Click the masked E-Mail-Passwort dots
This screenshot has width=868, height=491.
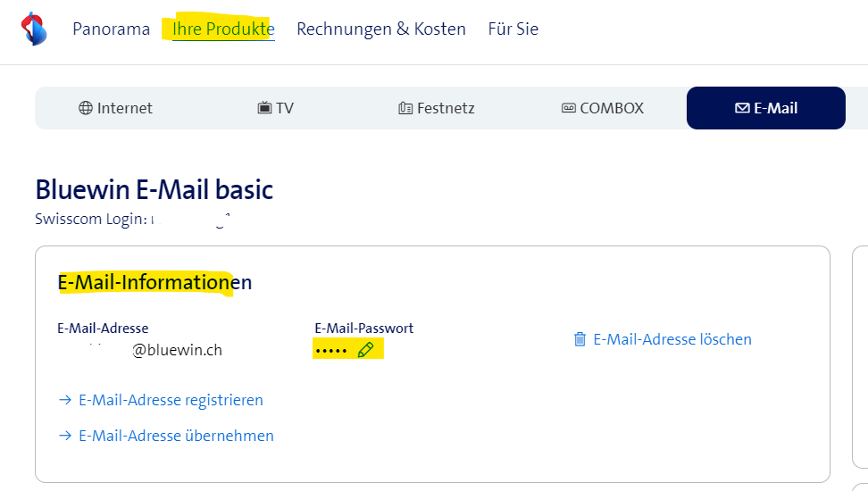point(330,350)
